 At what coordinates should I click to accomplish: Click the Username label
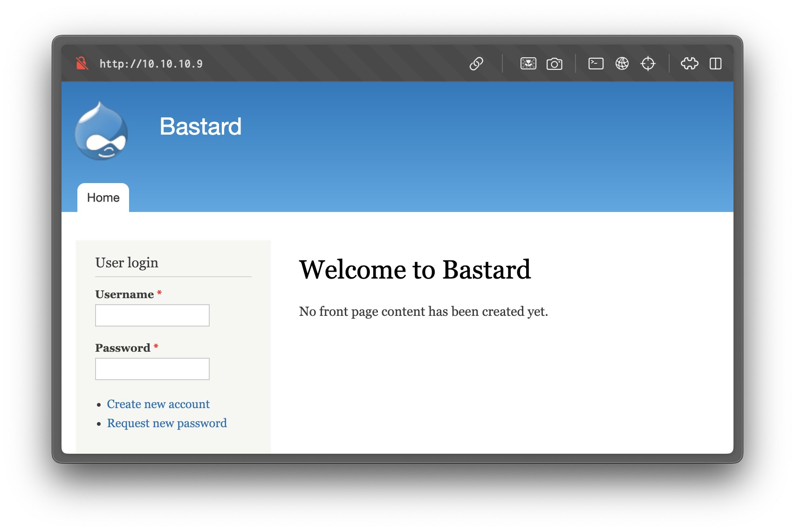[124, 294]
